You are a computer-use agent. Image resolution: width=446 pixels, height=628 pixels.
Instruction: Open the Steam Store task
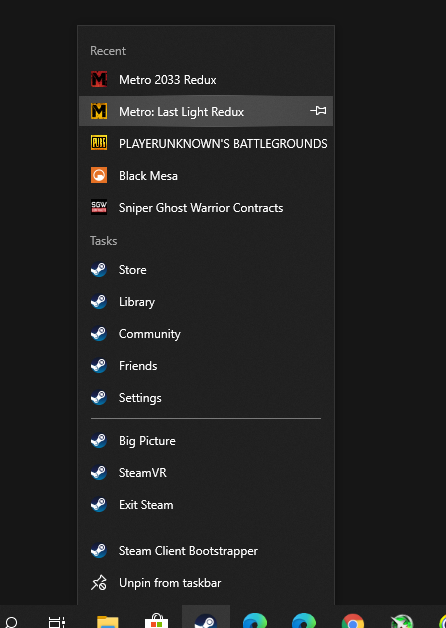(206, 270)
